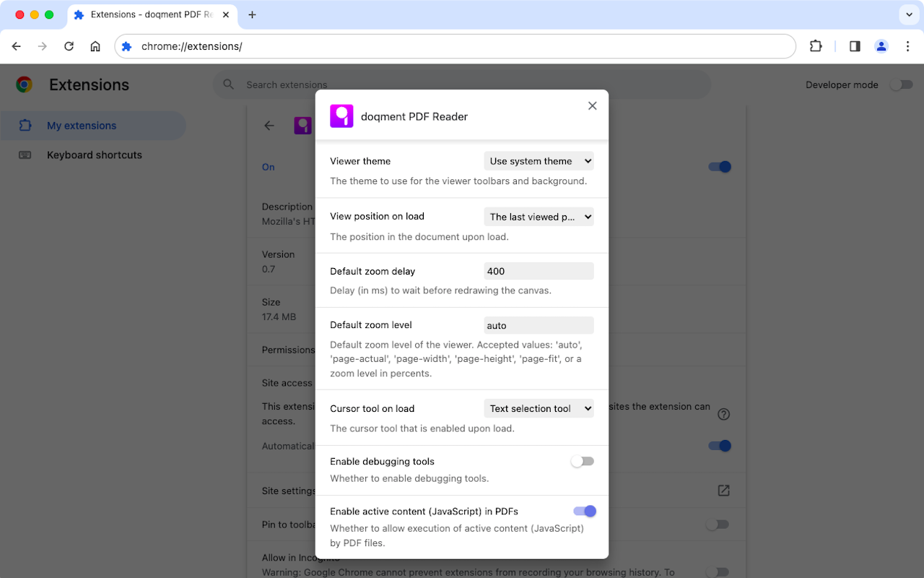Toggle the browser side panel icon
The width and height of the screenshot is (924, 578).
click(855, 46)
